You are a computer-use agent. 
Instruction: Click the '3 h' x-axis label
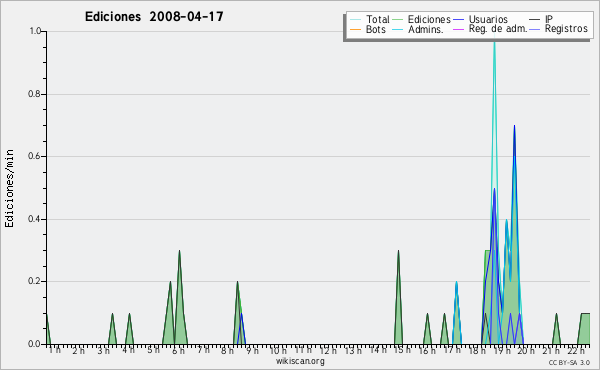pos(103,350)
